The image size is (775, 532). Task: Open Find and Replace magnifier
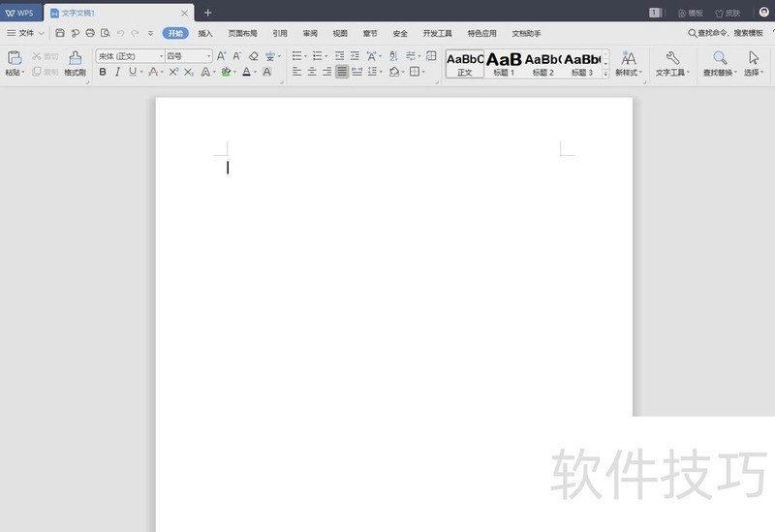tap(720, 63)
